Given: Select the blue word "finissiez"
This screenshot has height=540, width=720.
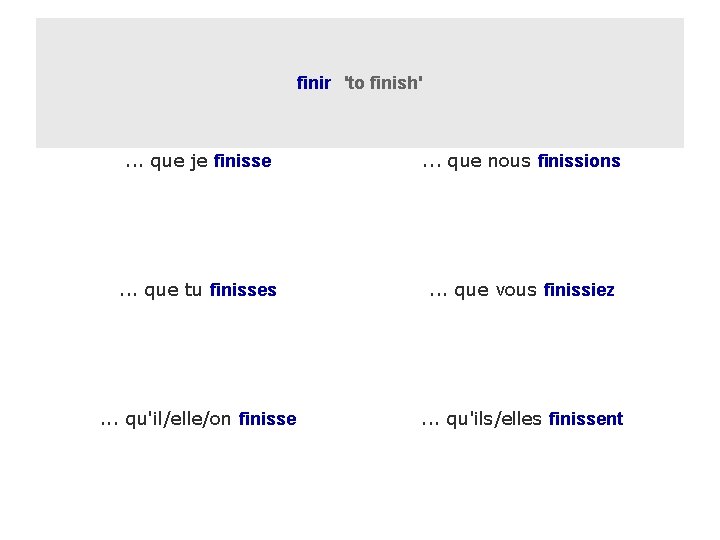Looking at the screenshot, I should point(579,290).
